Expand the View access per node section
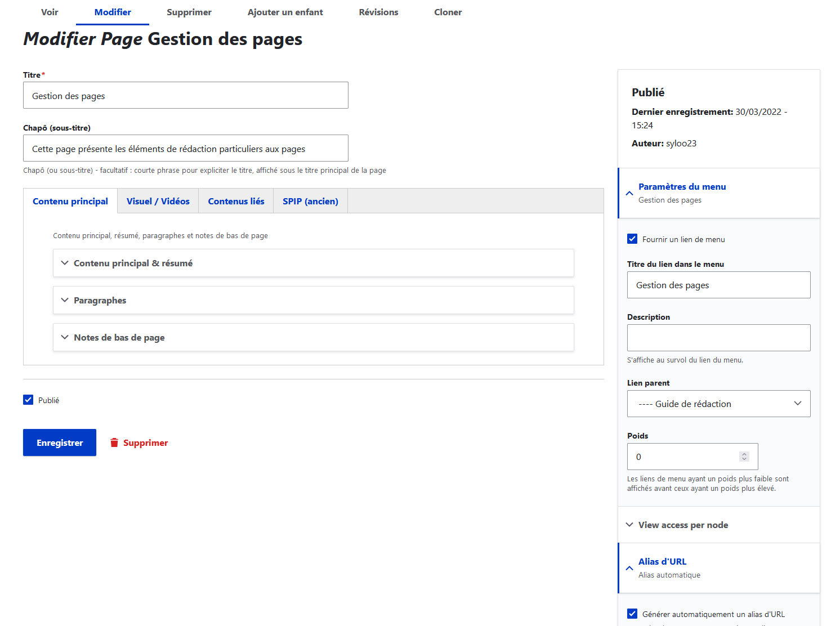This screenshot has height=626, width=840. (x=683, y=524)
